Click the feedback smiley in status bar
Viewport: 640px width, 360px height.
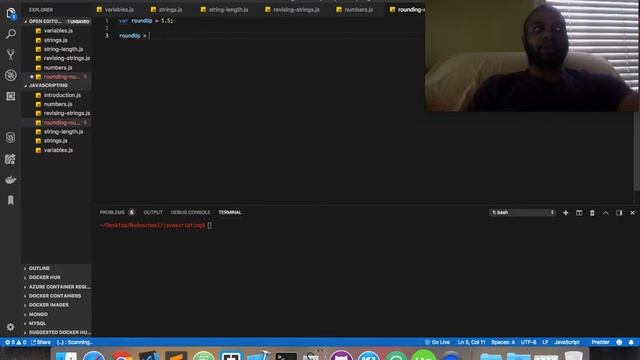tap(619, 342)
